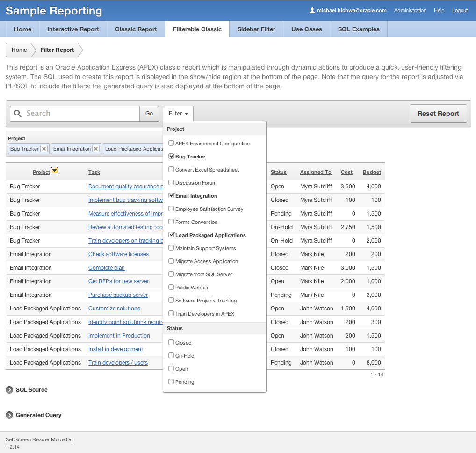
Task: Click the sort arrow on Project column
Action: 55,171
